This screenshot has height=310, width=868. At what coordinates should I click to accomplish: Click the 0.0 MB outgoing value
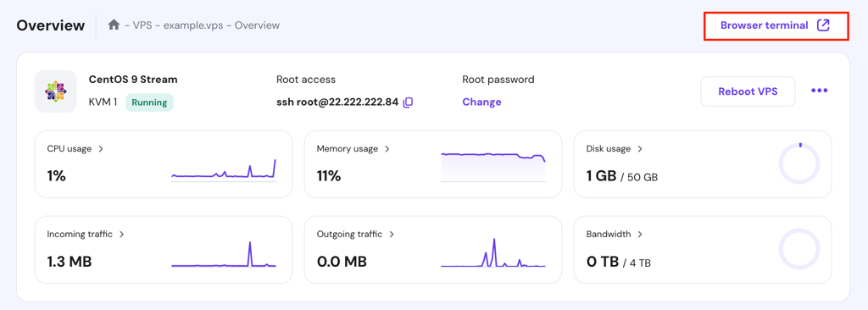342,261
